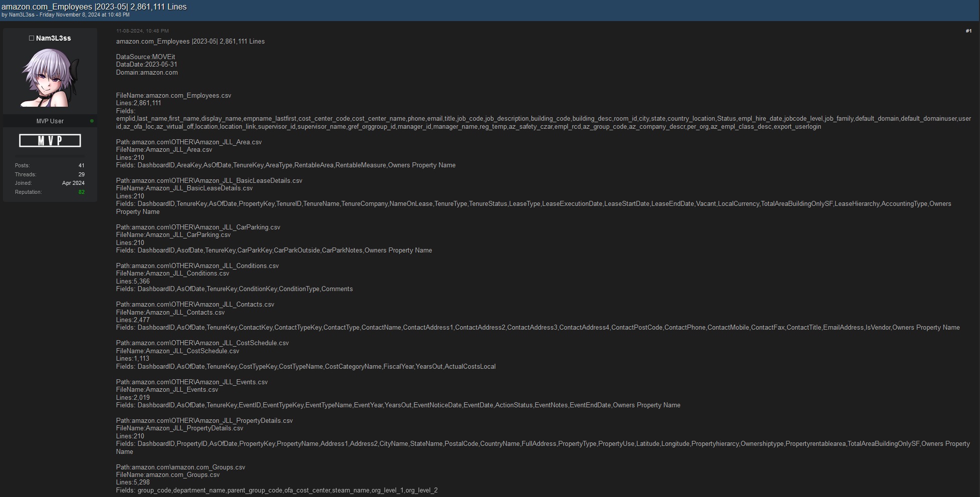
Task: Click the Path line for Amazon_JLL_Contacts.csv
Action: [x=195, y=305]
